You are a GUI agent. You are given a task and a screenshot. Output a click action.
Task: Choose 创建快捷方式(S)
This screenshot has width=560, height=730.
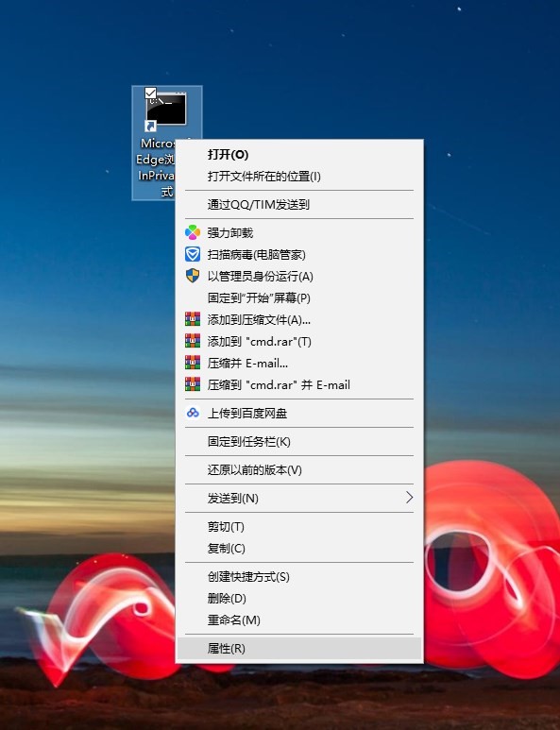click(298, 577)
